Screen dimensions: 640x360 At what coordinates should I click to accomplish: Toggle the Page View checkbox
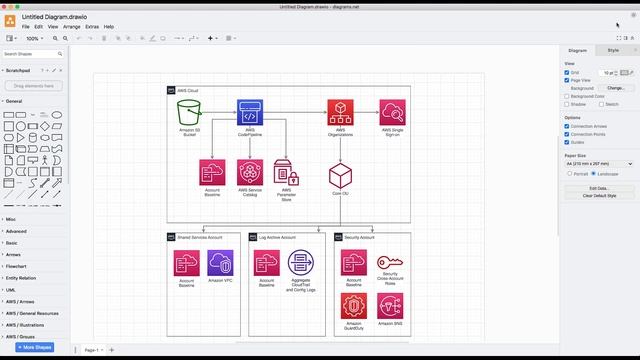coord(567,80)
